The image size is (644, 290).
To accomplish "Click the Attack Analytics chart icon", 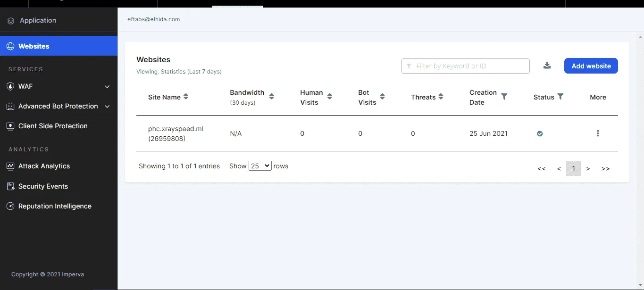I will click(x=10, y=166).
